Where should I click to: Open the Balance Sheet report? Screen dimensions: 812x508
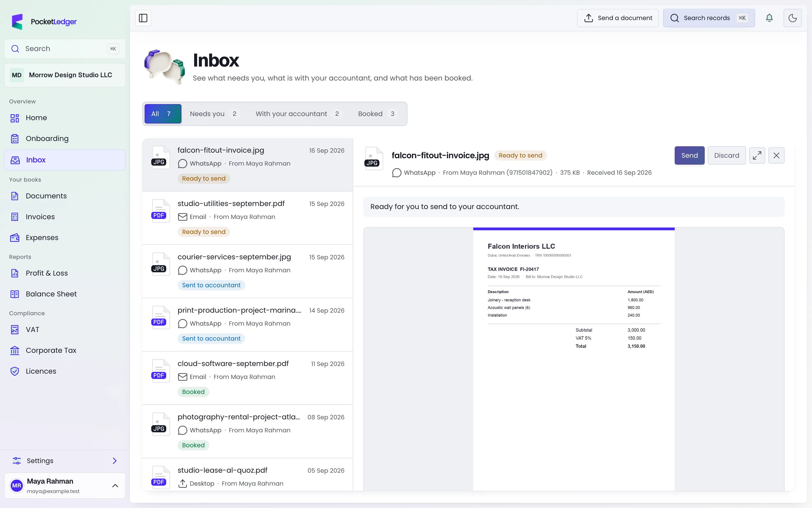[x=65, y=294]
